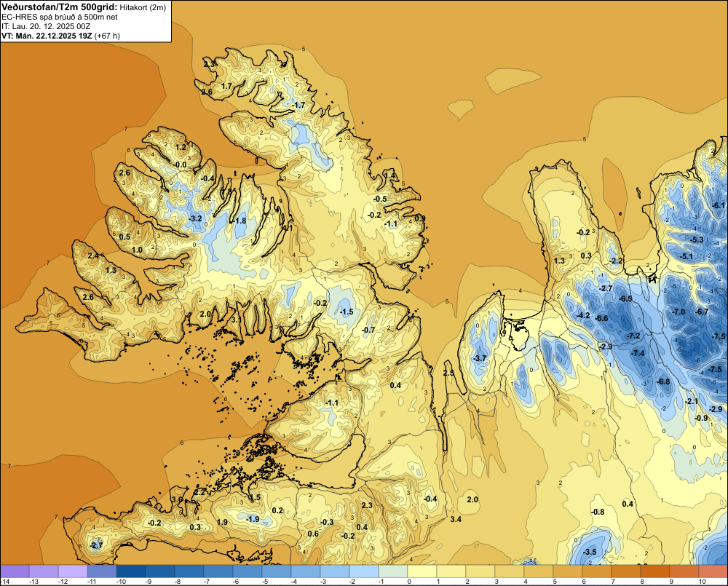Select the -6.8 temperature label
This screenshot has height=586, width=728.
[x=663, y=381]
